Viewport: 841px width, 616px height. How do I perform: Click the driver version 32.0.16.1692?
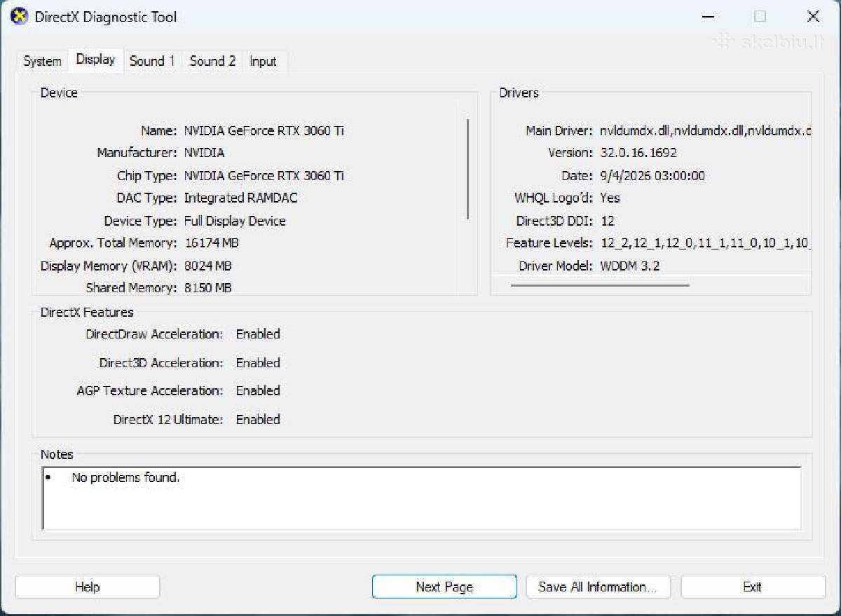point(638,153)
